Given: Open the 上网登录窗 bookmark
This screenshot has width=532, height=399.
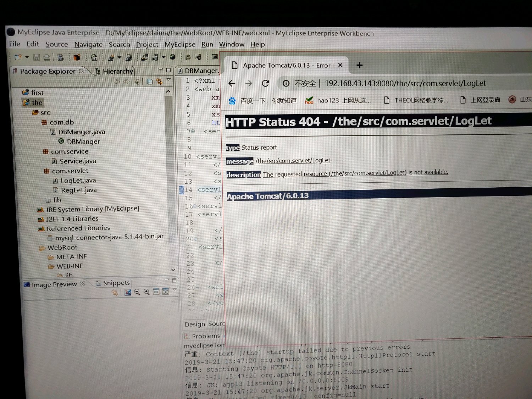Looking at the screenshot, I should [480, 100].
